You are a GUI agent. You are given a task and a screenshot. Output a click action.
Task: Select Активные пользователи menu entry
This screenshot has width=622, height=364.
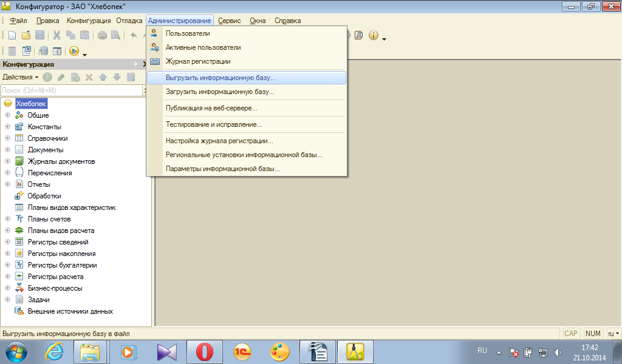[247, 47]
